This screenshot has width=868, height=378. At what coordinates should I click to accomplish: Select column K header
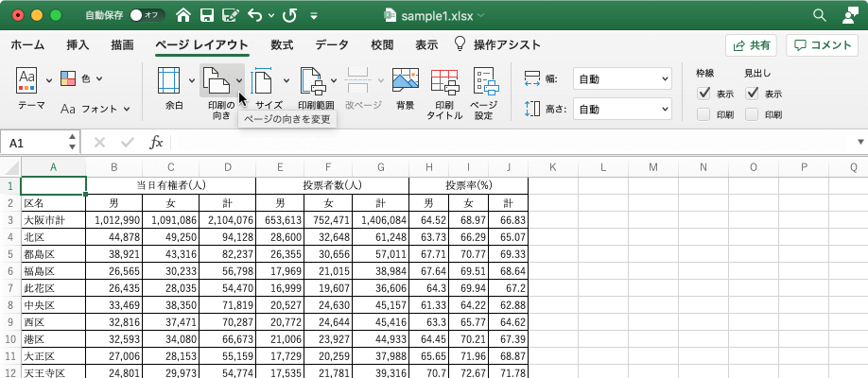(x=552, y=167)
